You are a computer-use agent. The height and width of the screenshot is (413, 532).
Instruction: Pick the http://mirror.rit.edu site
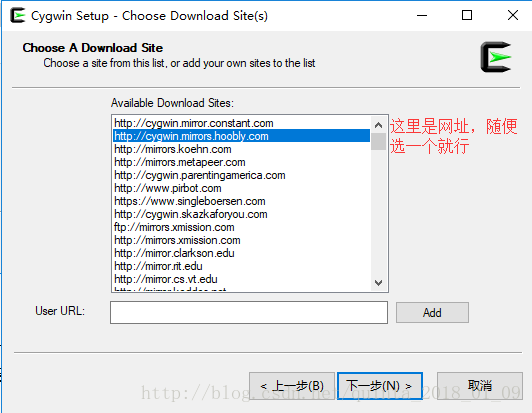(x=242, y=266)
